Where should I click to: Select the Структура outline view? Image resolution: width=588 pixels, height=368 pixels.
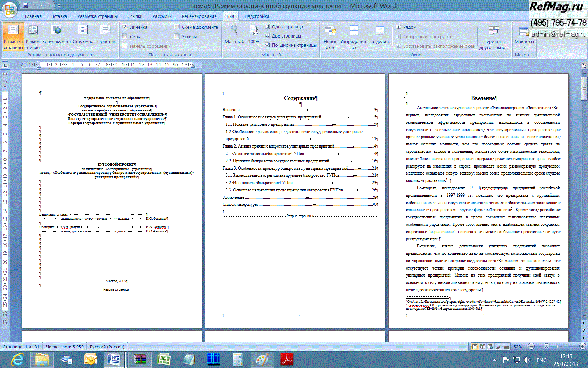(x=83, y=35)
